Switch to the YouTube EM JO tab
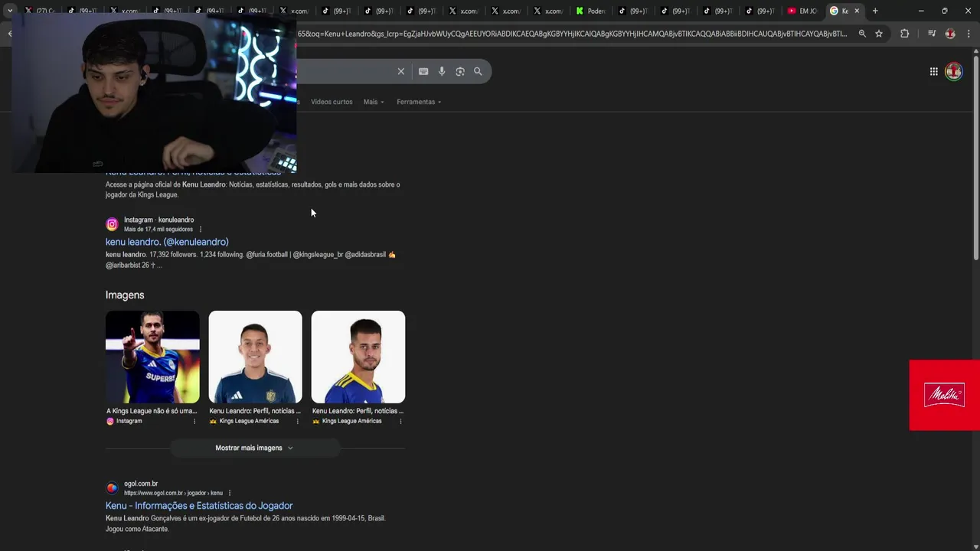 click(802, 11)
